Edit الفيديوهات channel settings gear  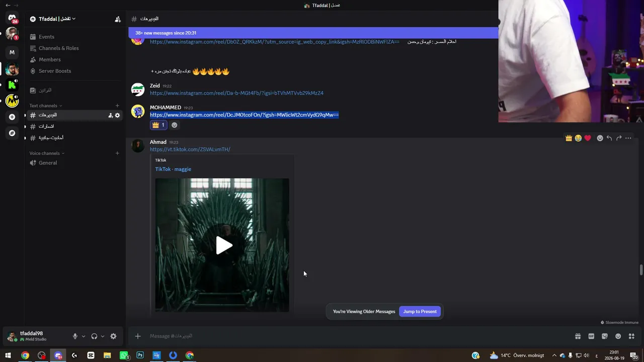coord(117,115)
